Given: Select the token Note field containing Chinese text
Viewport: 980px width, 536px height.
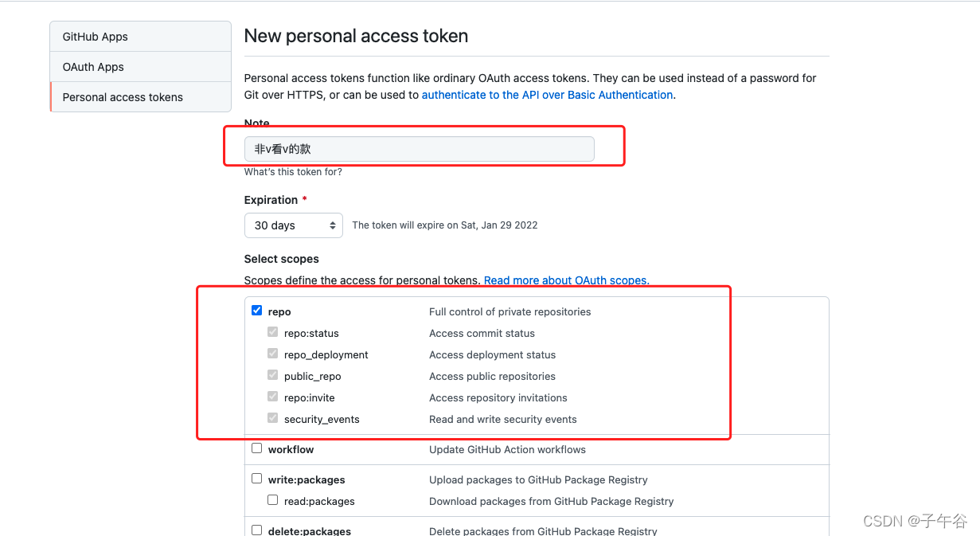Looking at the screenshot, I should (419, 149).
